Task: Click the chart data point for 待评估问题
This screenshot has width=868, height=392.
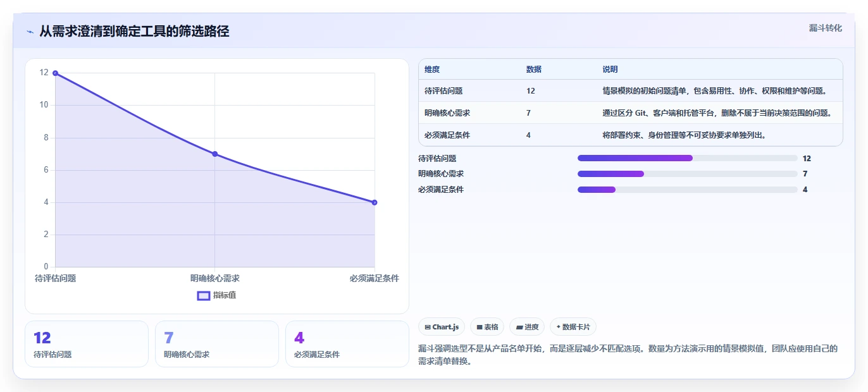Action: coord(56,73)
